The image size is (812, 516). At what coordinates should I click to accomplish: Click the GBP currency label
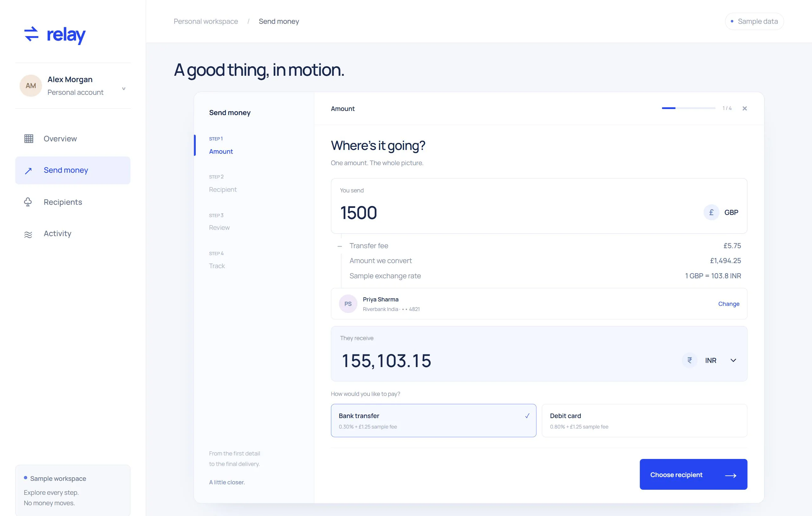pos(731,212)
